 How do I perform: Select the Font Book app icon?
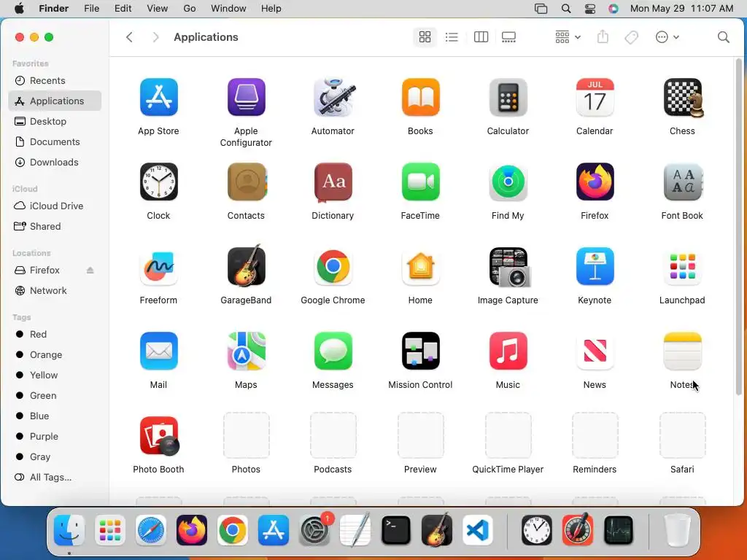(683, 182)
